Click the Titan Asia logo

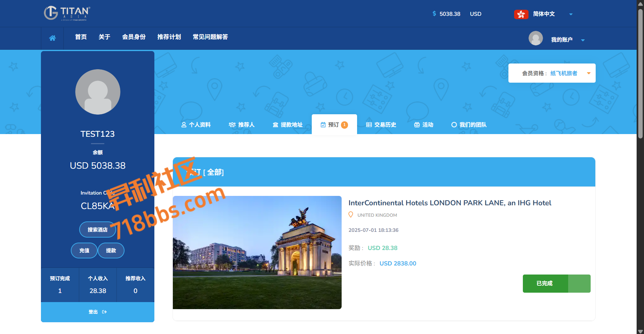tap(67, 13)
